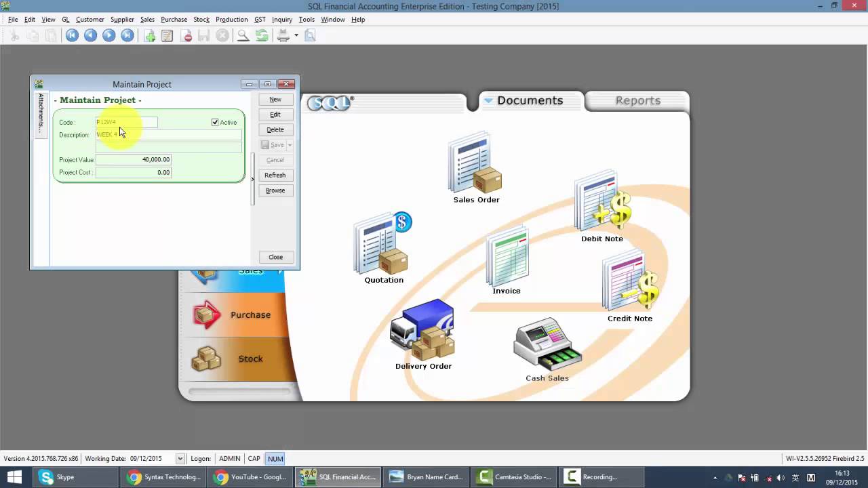Click the Refresh button in Maintain Project

(275, 175)
